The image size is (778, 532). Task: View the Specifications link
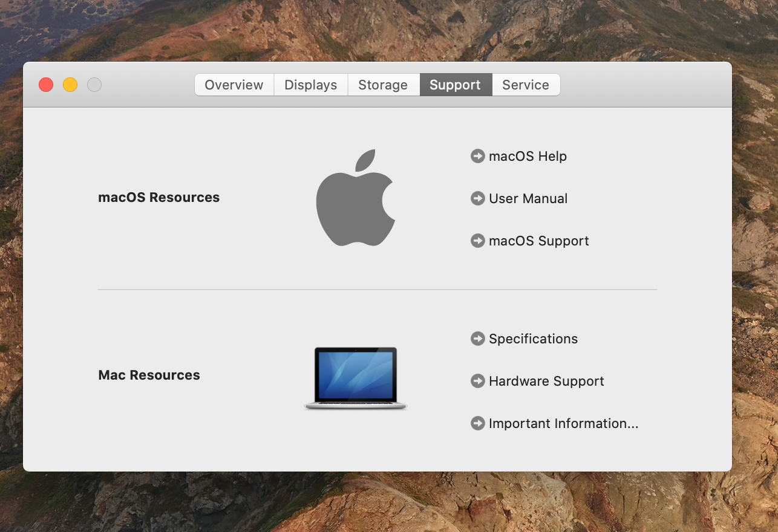point(524,339)
